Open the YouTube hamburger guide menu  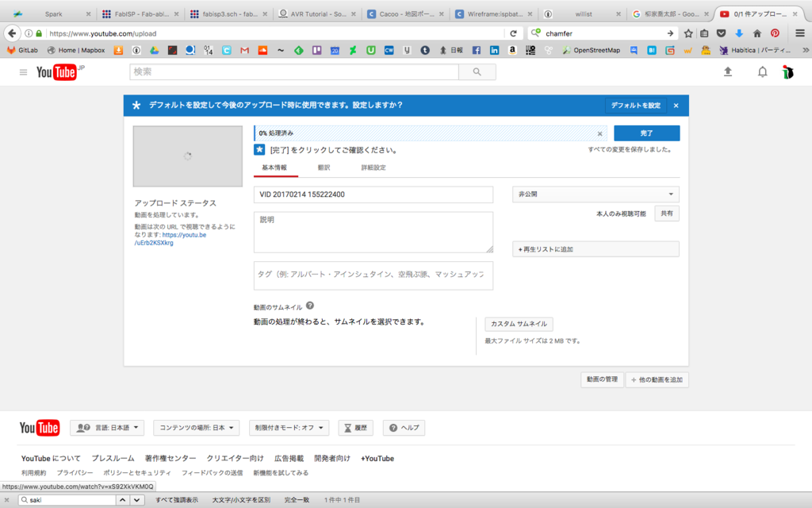click(x=23, y=72)
